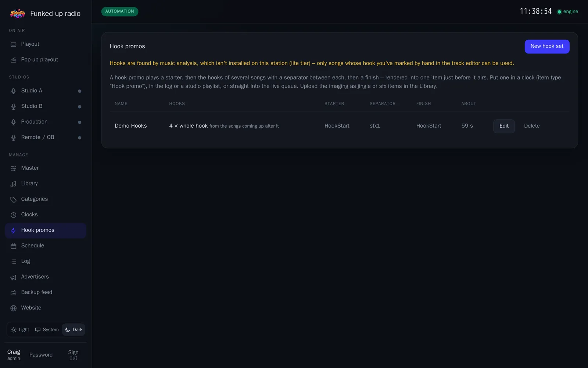The image size is (588, 368).
Task: Select the Studio A microphone icon
Action: (x=14, y=91)
